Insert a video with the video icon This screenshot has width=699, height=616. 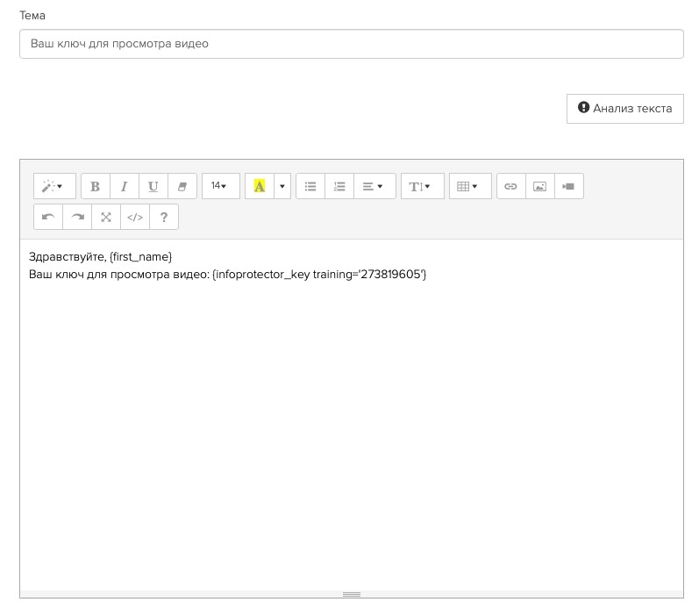point(568,186)
